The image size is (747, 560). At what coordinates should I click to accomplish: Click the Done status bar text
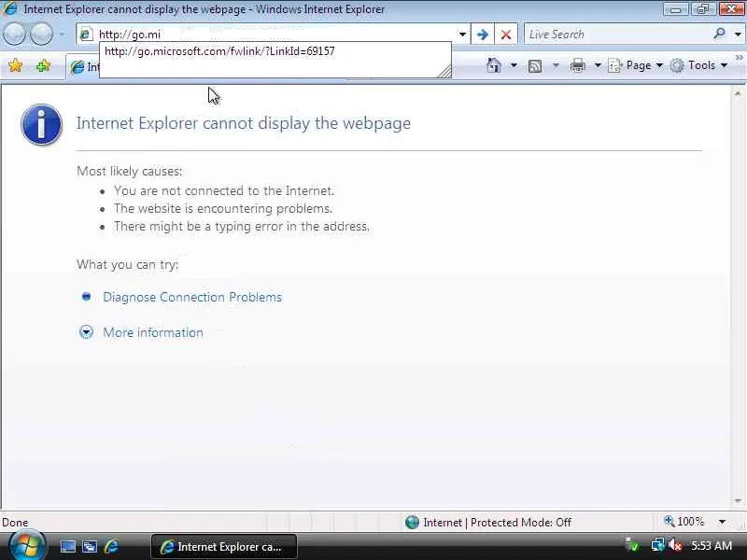click(15, 523)
